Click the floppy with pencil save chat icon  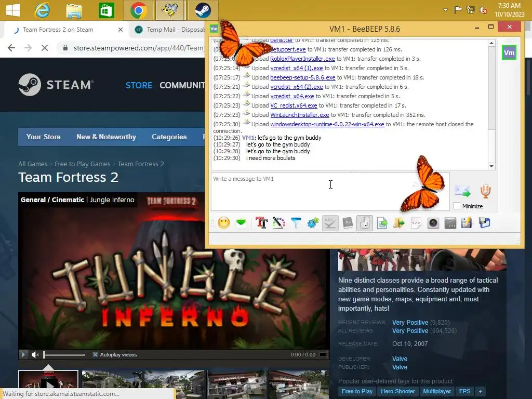(467, 223)
